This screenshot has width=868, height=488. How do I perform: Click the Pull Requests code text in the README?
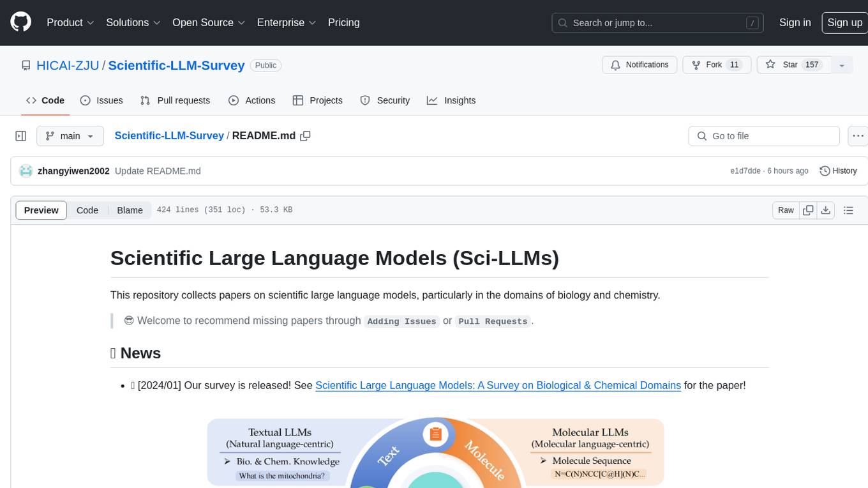pos(493,321)
